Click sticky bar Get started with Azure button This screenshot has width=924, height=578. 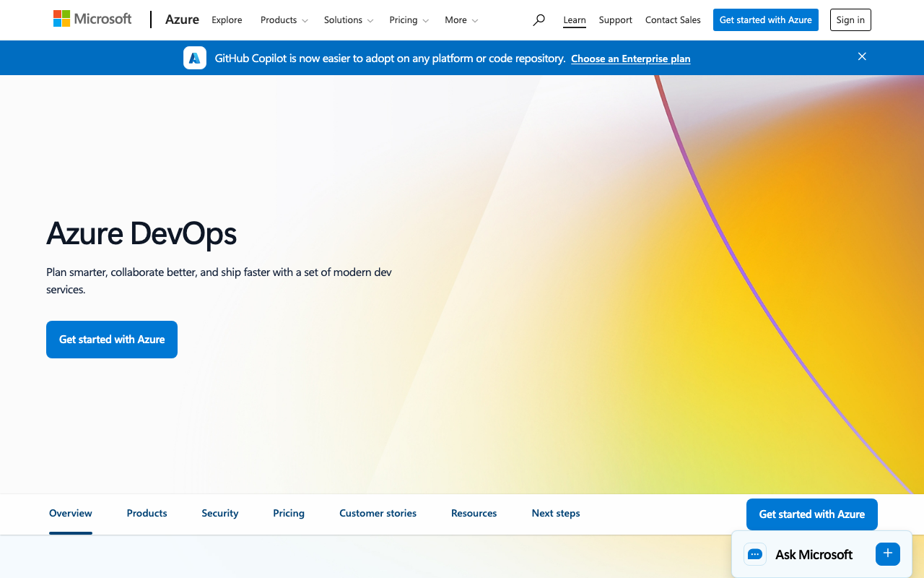(812, 514)
